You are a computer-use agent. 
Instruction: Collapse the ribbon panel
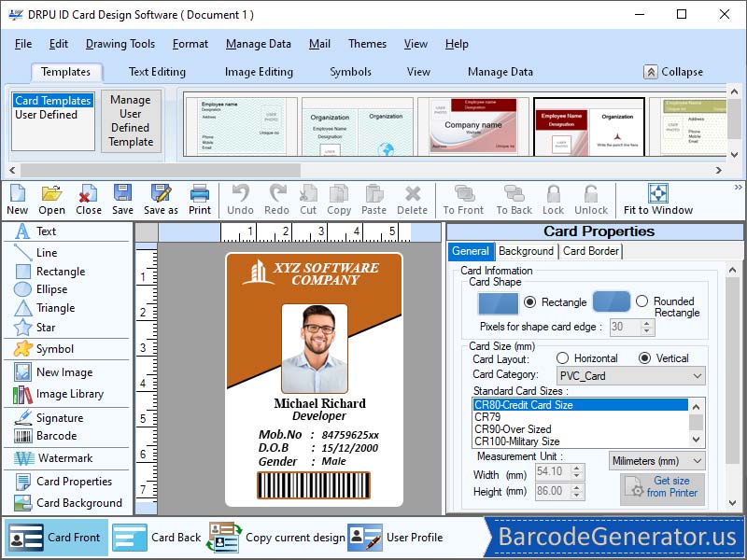tap(677, 71)
